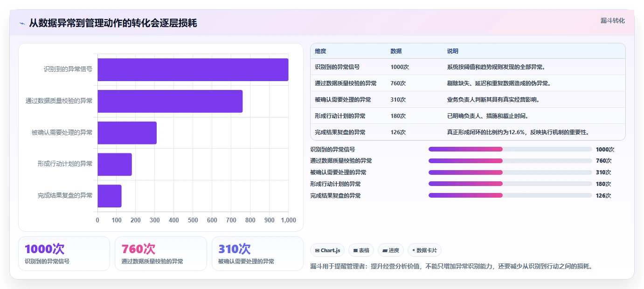Click the 310次 progress bar

[510, 172]
